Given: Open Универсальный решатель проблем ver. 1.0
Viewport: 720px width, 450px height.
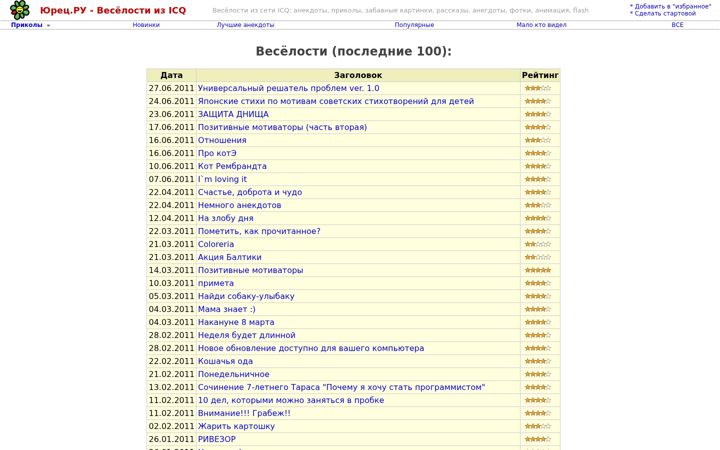Looking at the screenshot, I should coord(288,88).
